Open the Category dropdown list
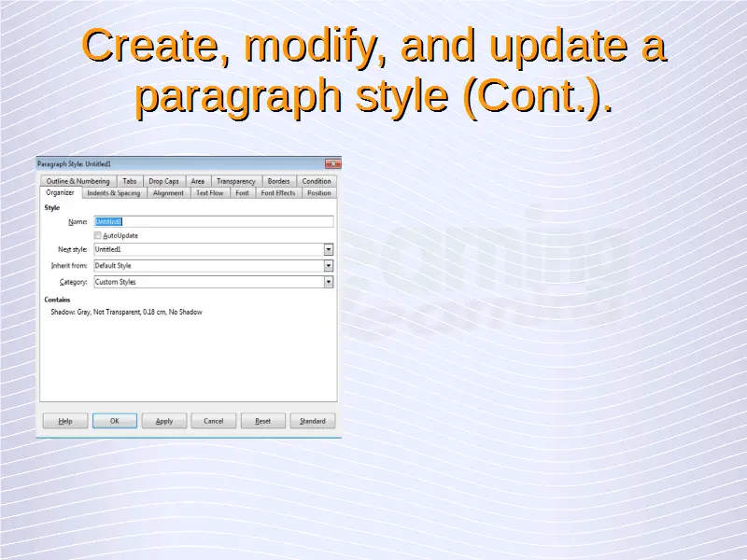Image resolution: width=747 pixels, height=560 pixels. click(x=329, y=282)
